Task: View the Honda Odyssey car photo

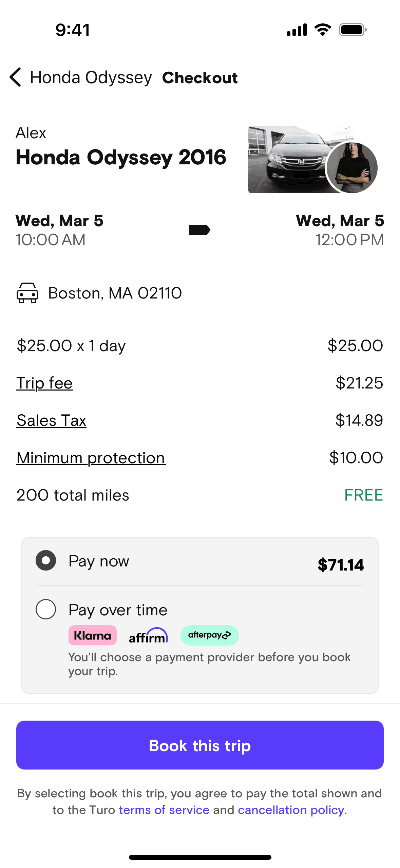Action: [285, 160]
